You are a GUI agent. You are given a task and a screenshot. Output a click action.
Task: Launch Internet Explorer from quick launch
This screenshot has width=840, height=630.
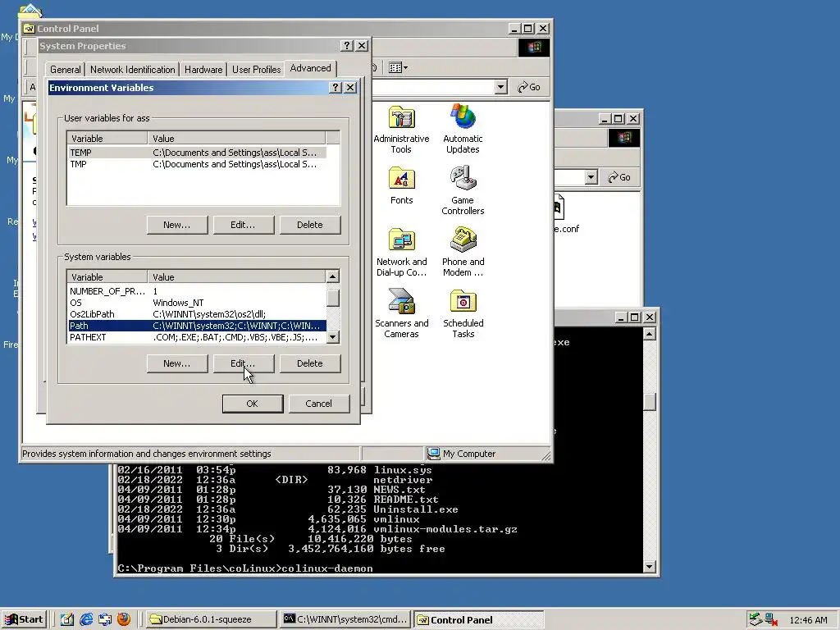[x=85, y=619]
